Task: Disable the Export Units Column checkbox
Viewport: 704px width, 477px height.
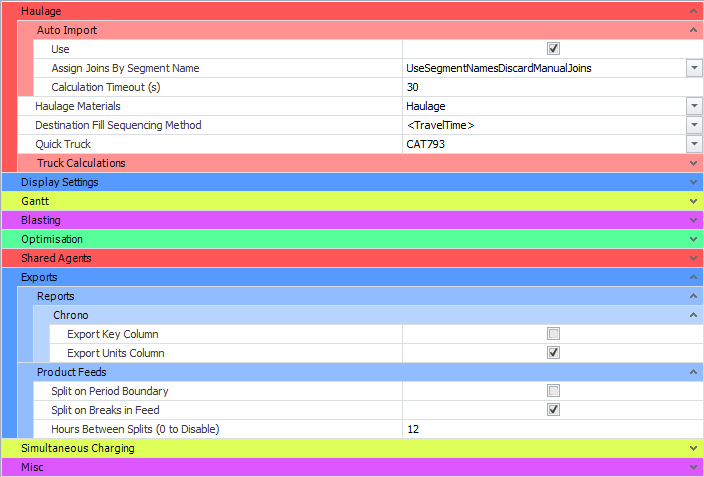Action: click(553, 353)
